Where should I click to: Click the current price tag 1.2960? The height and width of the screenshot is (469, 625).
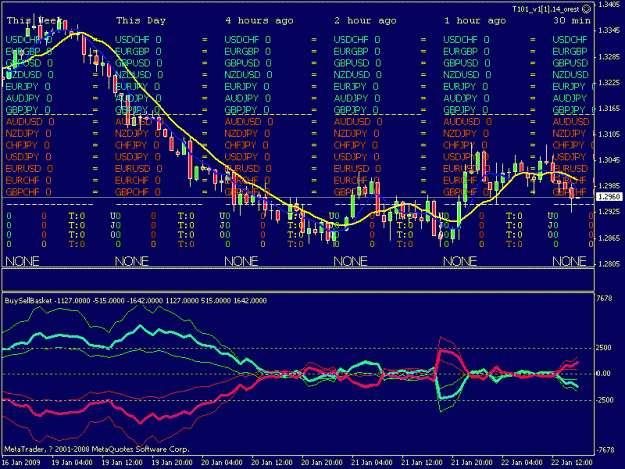[x=609, y=197]
